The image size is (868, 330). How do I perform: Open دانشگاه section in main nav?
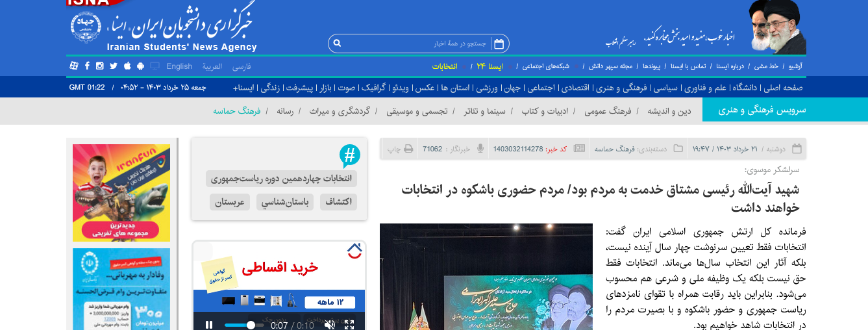[745, 87]
